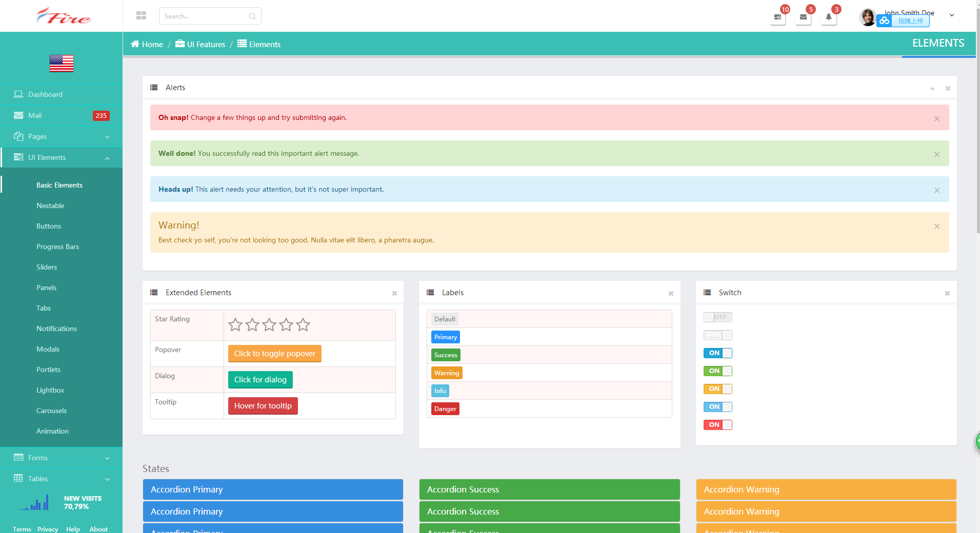
Task: Open the bell notifications icon with badge 3
Action: pyautogui.click(x=829, y=17)
